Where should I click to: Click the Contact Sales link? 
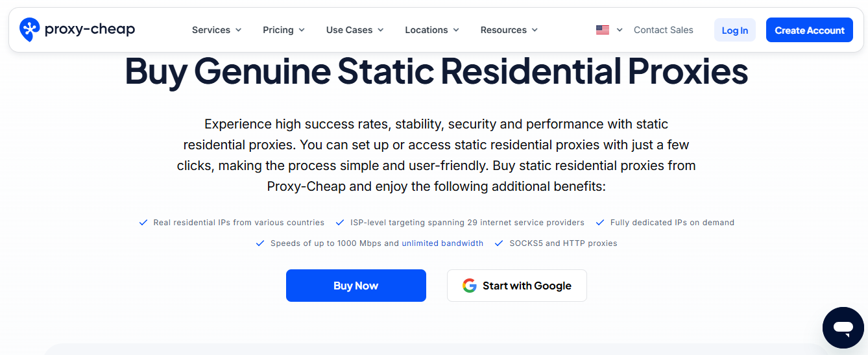coord(663,30)
